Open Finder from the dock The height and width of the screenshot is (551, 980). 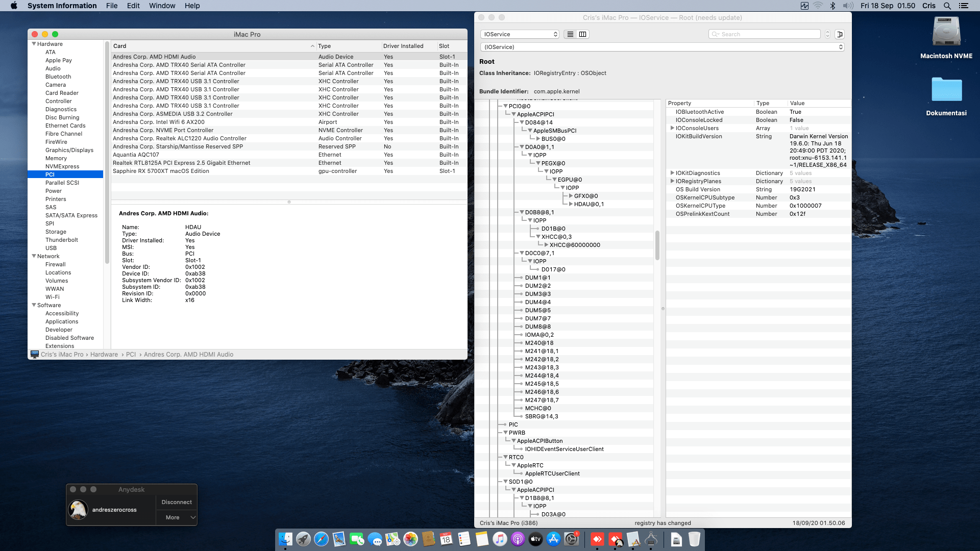[285, 539]
